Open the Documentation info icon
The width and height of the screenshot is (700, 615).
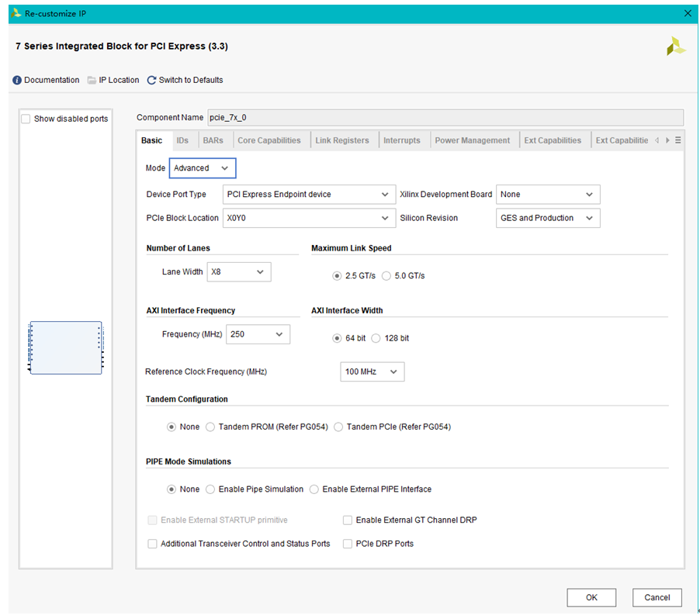(x=16, y=80)
